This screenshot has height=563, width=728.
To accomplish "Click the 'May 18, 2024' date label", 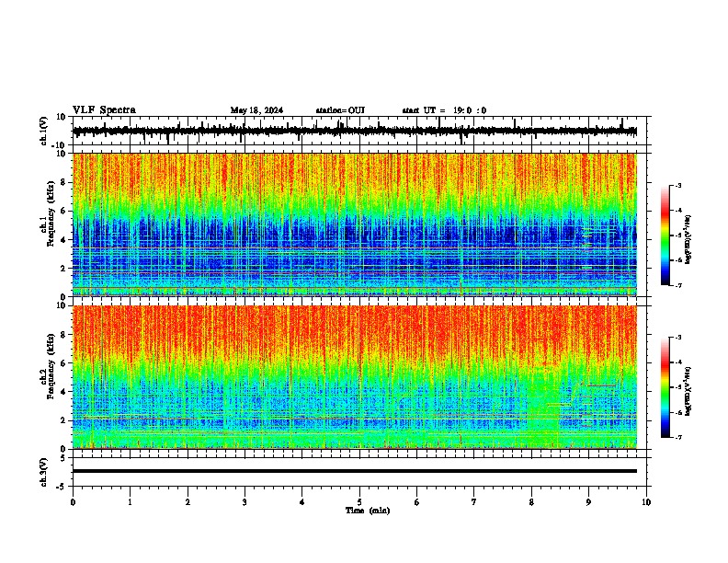I will coord(256,110).
